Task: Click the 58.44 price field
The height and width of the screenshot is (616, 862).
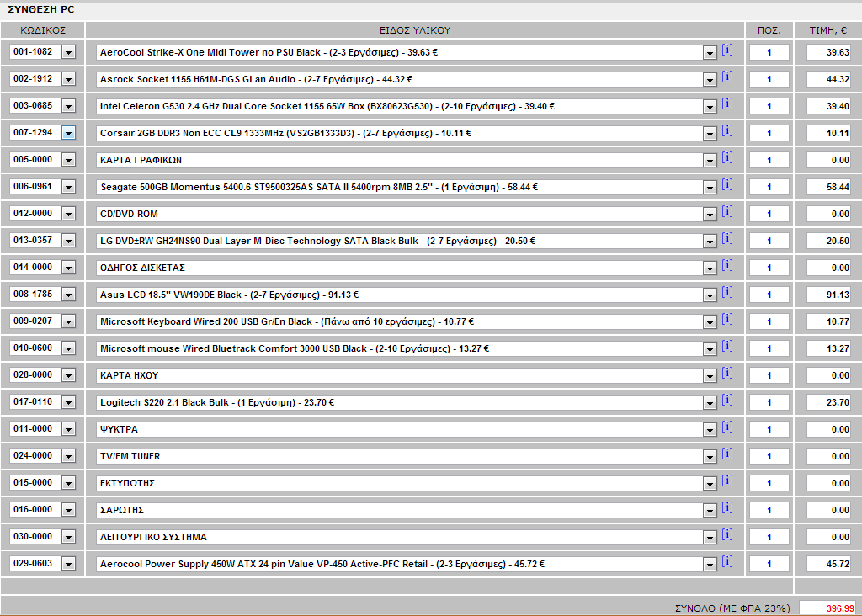Action: click(x=829, y=187)
